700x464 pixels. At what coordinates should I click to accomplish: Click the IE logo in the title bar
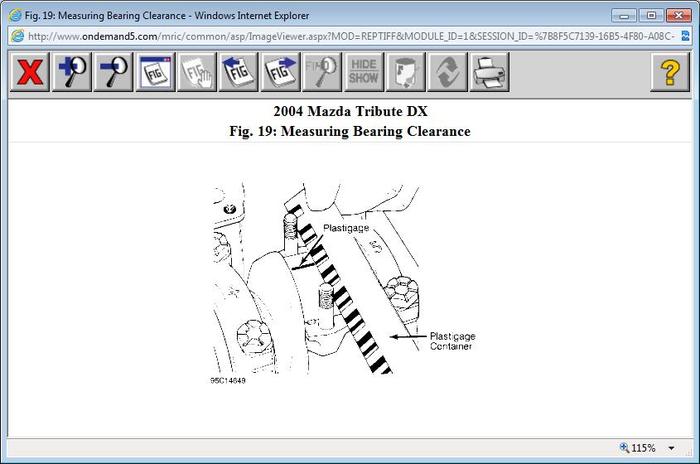(15, 15)
